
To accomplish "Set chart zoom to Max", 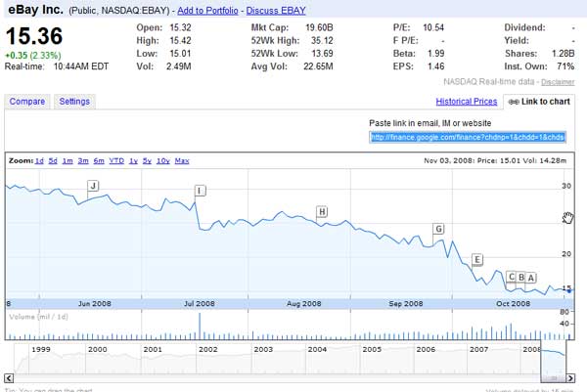I will (x=182, y=161).
